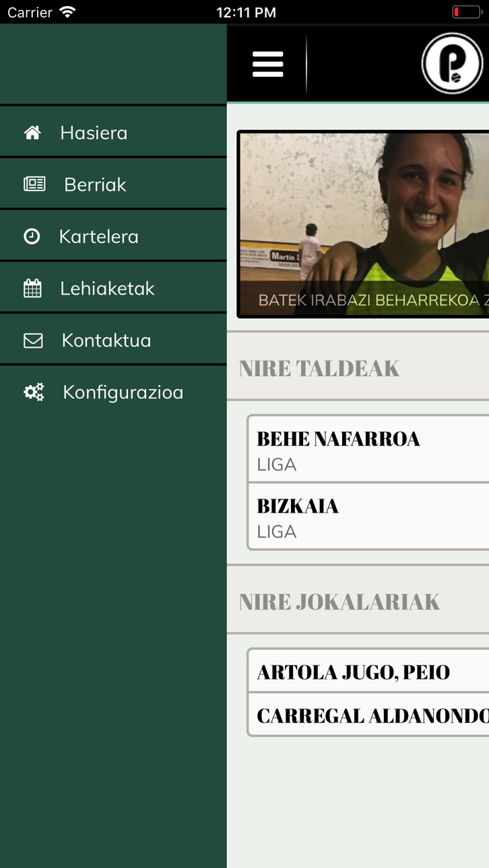
Task: Select the BIZKAIA team row
Action: point(368,516)
